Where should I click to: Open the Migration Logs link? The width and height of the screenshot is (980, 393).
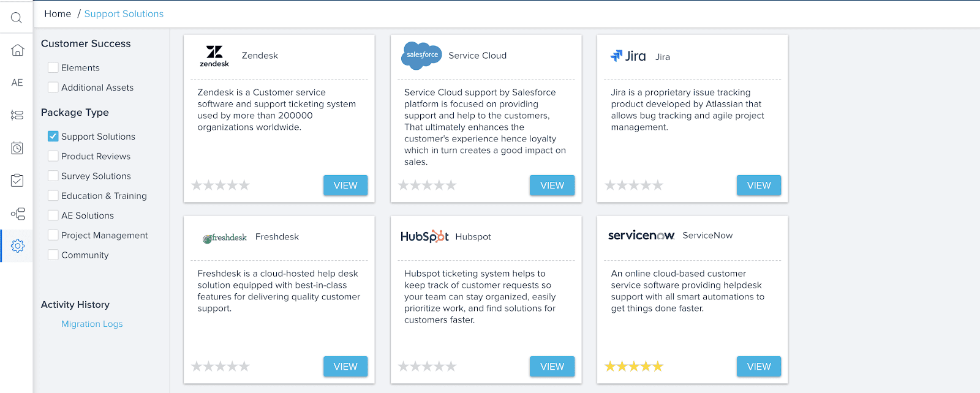point(92,324)
